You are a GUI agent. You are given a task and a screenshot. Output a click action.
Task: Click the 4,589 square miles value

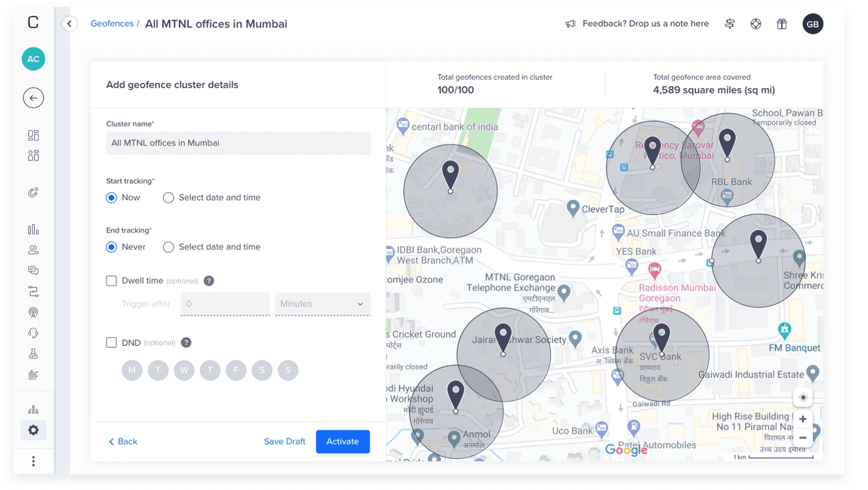pos(714,90)
